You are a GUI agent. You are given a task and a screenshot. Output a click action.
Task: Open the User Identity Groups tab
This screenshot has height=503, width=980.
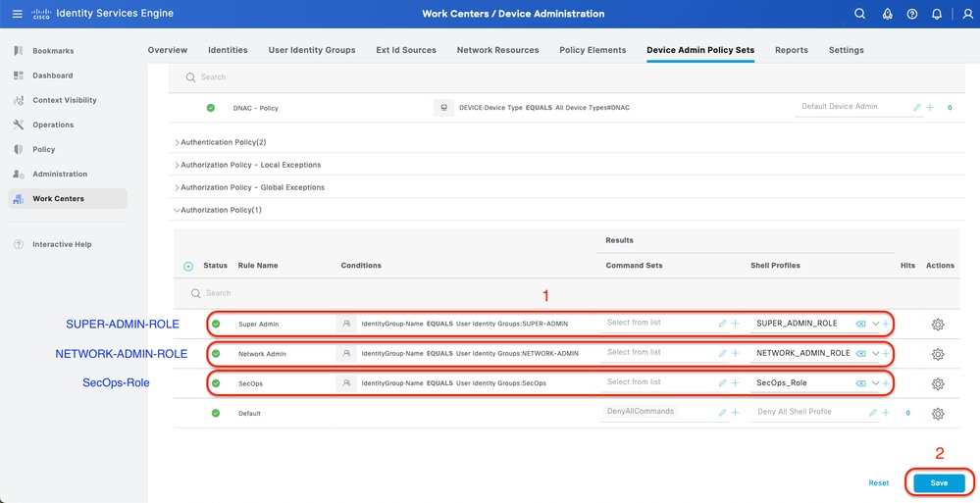[x=312, y=50]
